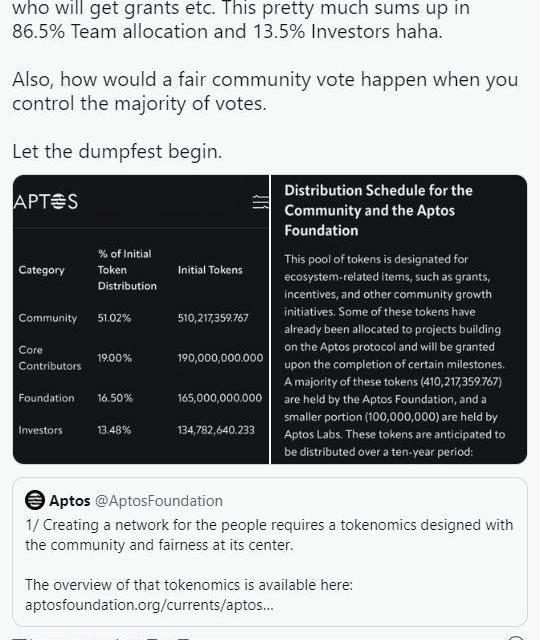Click the Foundation 16.50% row

tap(140, 398)
